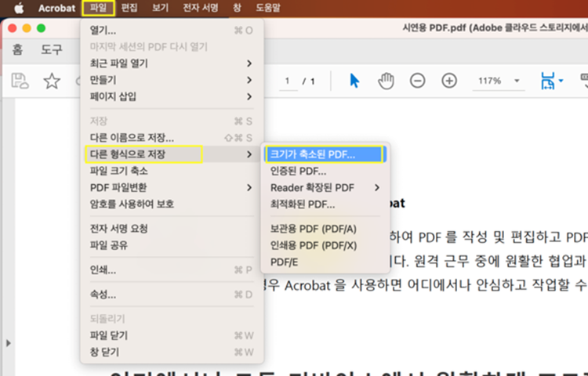Click the 파일 menu in menu bar
This screenshot has height=376, width=588.
pyautogui.click(x=98, y=8)
